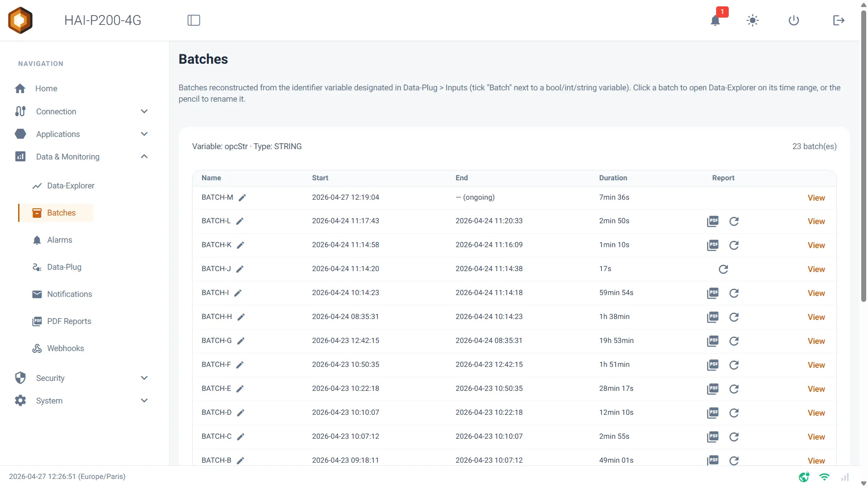Open PDF report for BATCH-L
The width and height of the screenshot is (868, 488).
(x=713, y=221)
